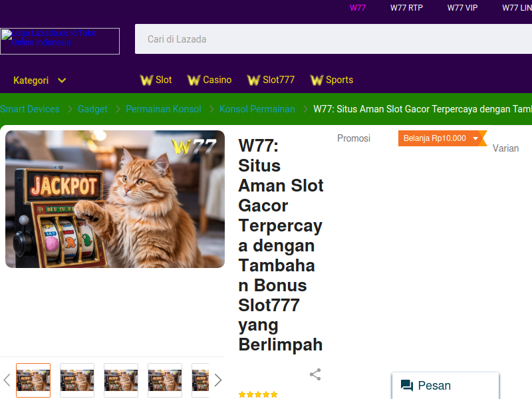Image resolution: width=532 pixels, height=399 pixels.
Task: Click the W icon beside Slot
Action: pyautogui.click(x=146, y=80)
